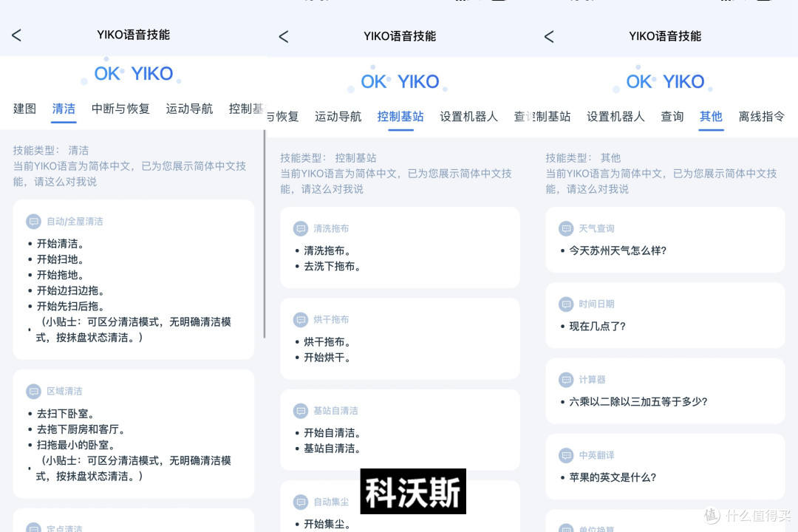
Task: Tap the 区域清洁 card heading
Action: click(64, 391)
